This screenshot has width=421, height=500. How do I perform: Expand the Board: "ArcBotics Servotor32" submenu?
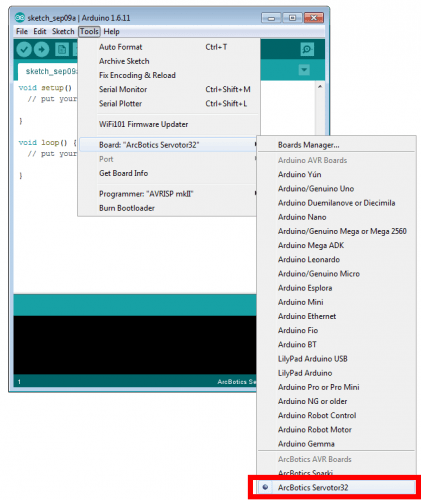pyautogui.click(x=169, y=145)
